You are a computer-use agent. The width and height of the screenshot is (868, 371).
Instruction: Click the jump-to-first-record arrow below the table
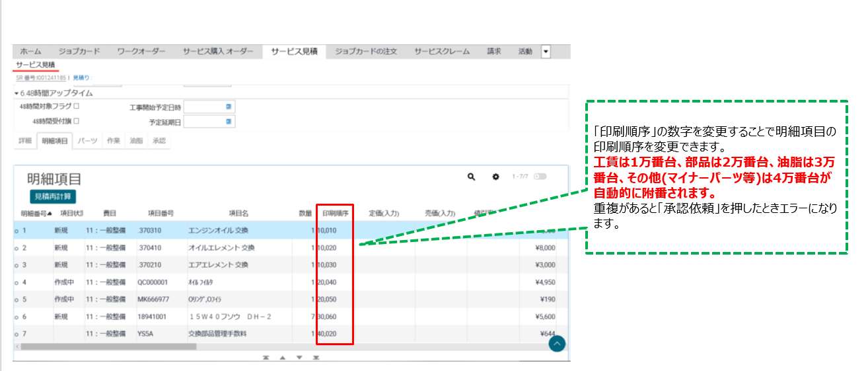[266, 358]
